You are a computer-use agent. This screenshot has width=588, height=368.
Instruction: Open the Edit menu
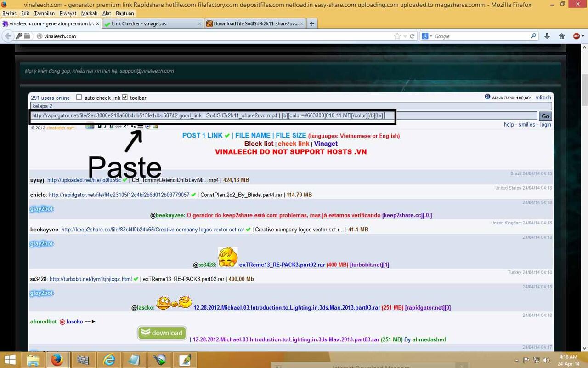[25, 14]
